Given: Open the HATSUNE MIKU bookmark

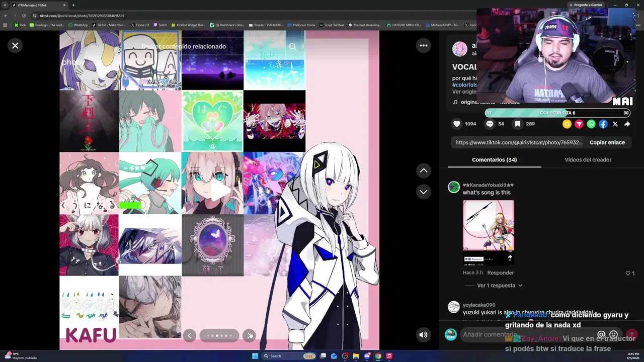Looking at the screenshot, I should click(404, 25).
